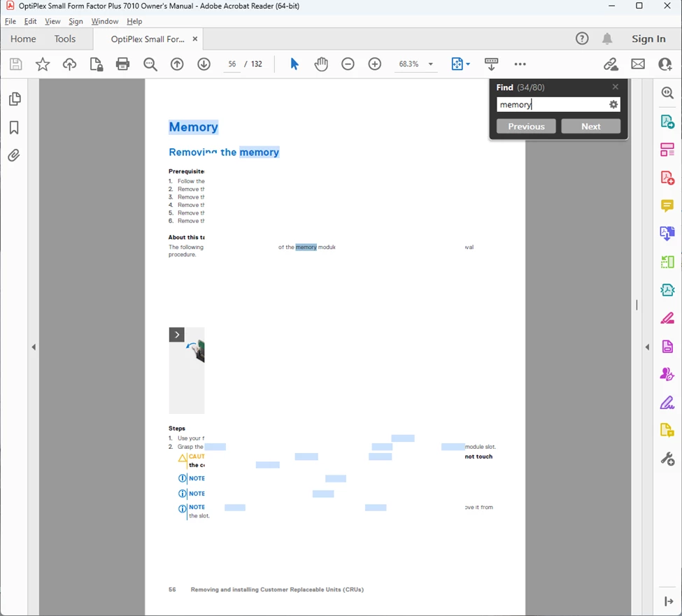Click the scrolling mode icon

click(492, 64)
